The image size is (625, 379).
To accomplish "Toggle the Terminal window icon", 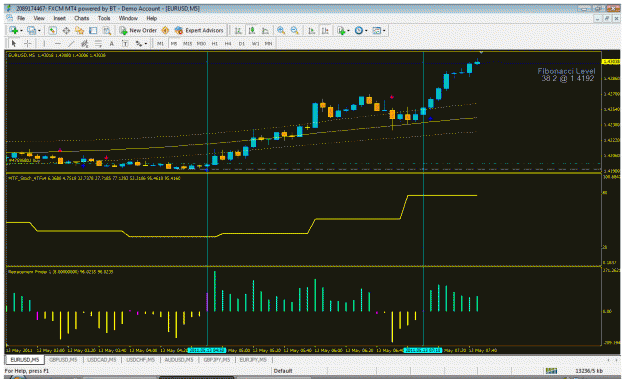I will click(x=93, y=30).
